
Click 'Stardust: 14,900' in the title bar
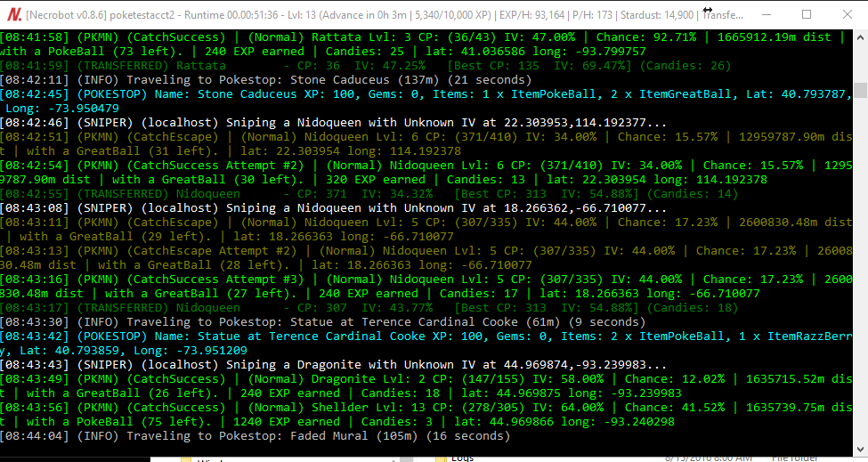(x=657, y=15)
